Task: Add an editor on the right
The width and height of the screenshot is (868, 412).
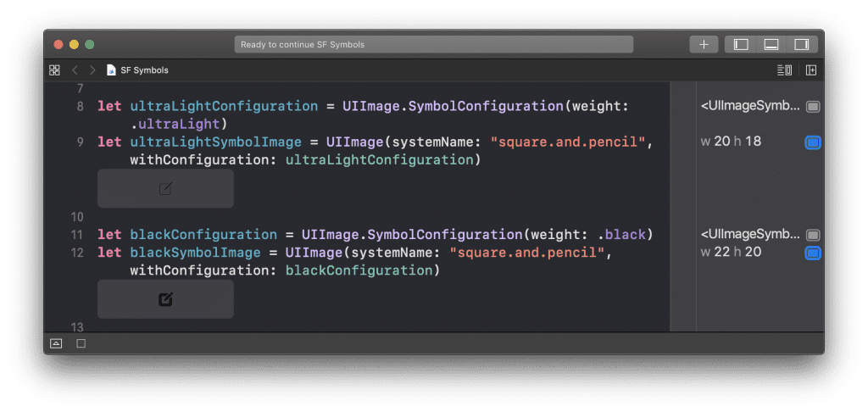Action: pyautogui.click(x=811, y=70)
